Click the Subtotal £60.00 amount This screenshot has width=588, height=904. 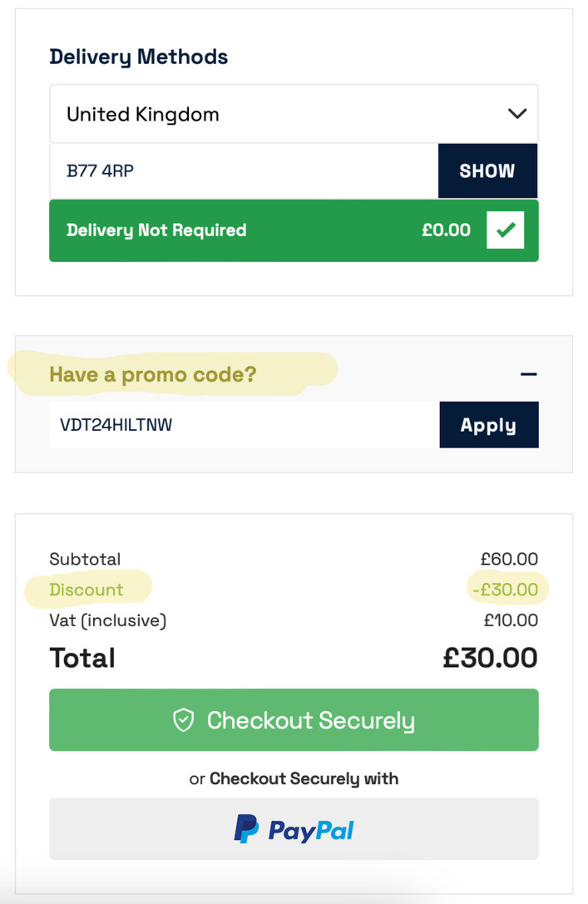point(509,559)
